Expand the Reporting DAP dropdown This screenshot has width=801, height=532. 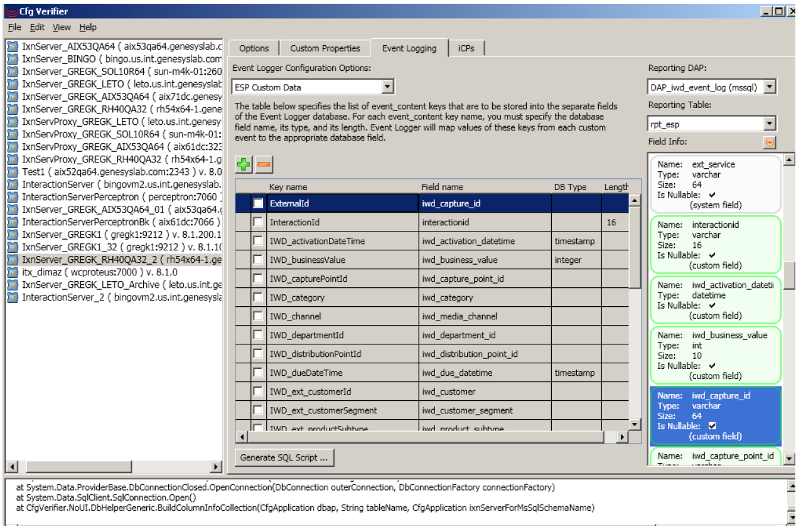coord(770,87)
